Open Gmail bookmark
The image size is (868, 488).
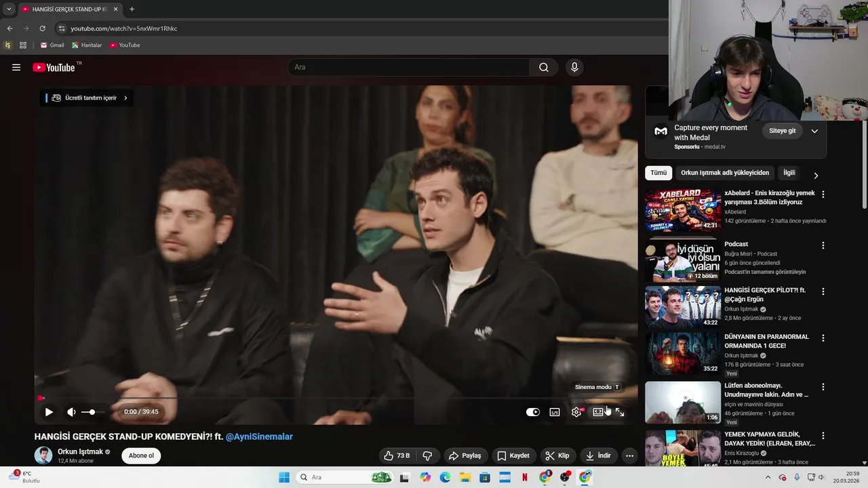point(52,45)
